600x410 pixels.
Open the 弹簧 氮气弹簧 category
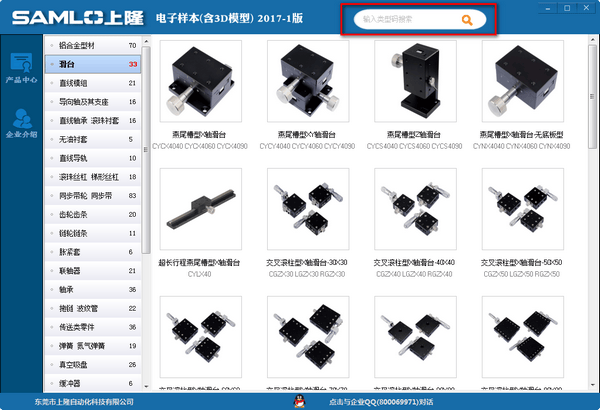tap(84, 345)
